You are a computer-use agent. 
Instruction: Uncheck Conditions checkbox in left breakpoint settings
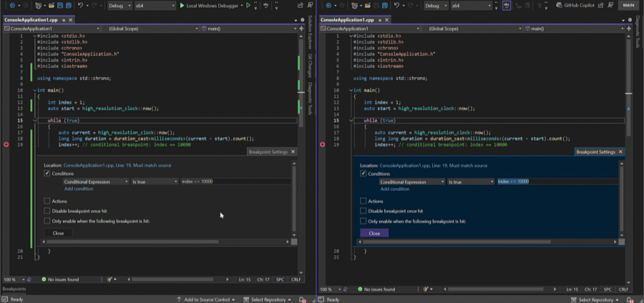(x=47, y=174)
